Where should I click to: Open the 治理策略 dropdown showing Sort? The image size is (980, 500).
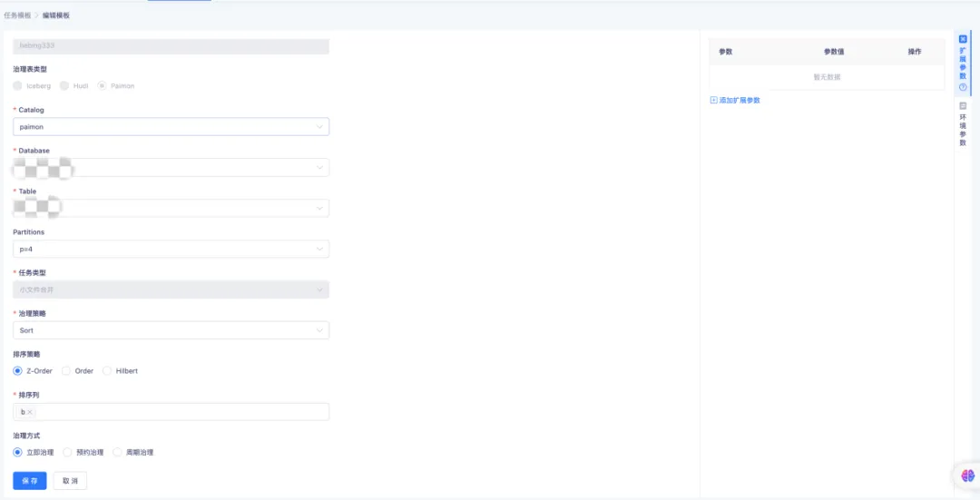pos(171,330)
